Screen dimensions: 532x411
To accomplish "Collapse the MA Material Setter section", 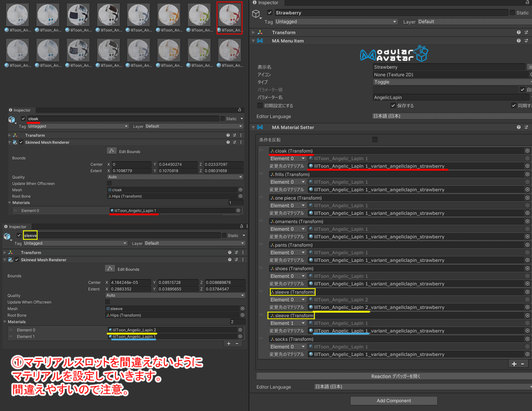I will coord(253,127).
